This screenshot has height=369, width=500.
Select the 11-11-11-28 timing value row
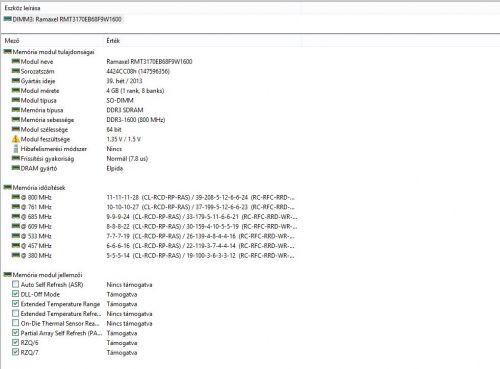point(201,197)
